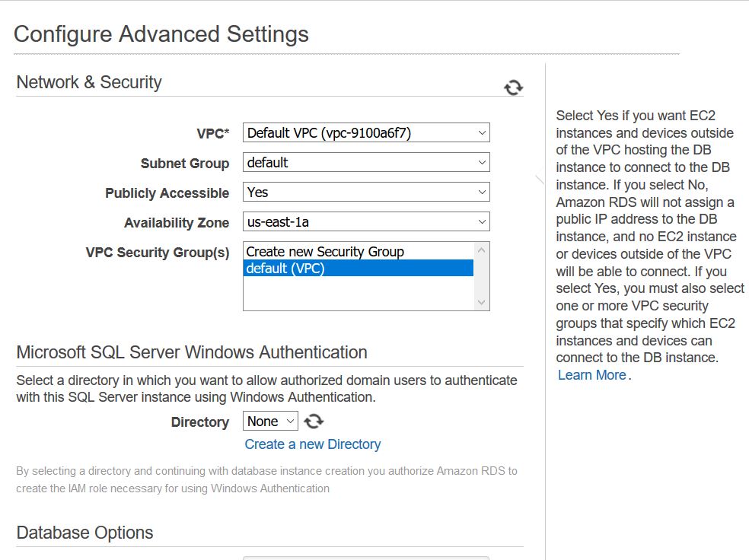Click the Create a new Directory link

point(312,444)
